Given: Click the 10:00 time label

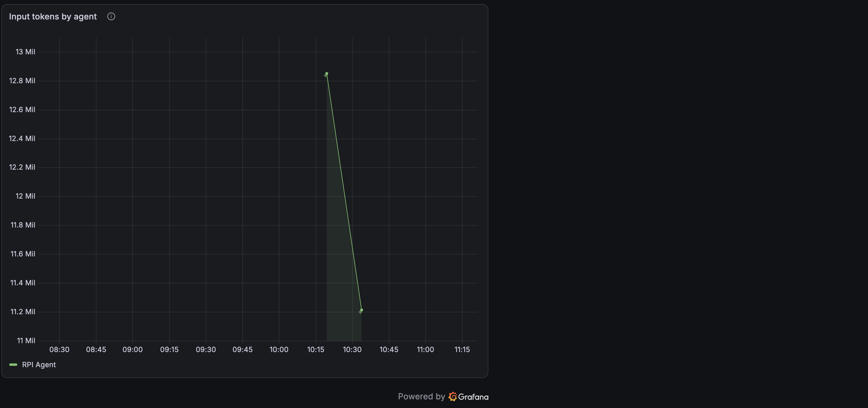Looking at the screenshot, I should click(x=279, y=350).
